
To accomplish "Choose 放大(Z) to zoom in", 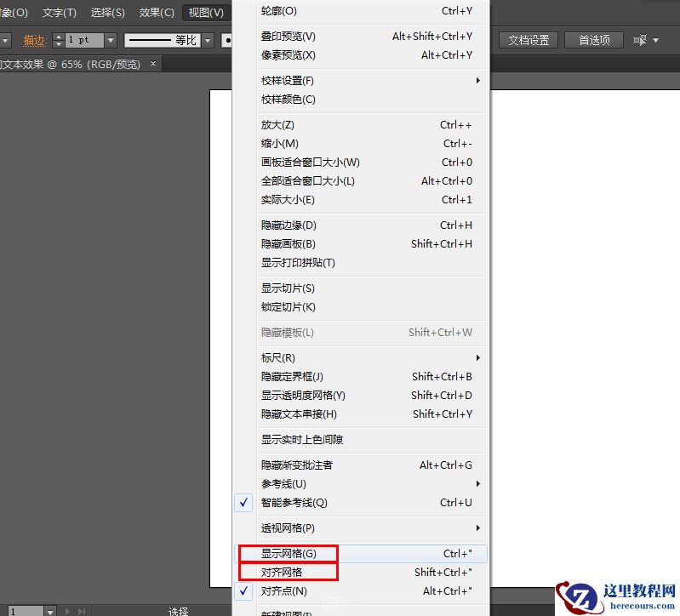I will (x=374, y=125).
